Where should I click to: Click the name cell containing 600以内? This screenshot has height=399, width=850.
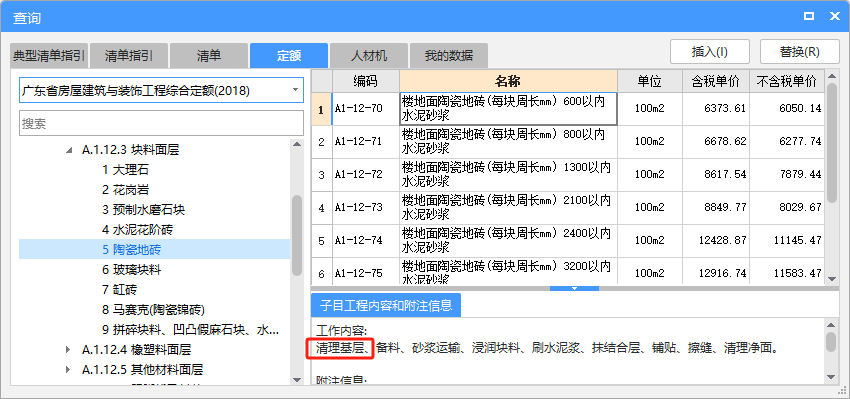508,109
